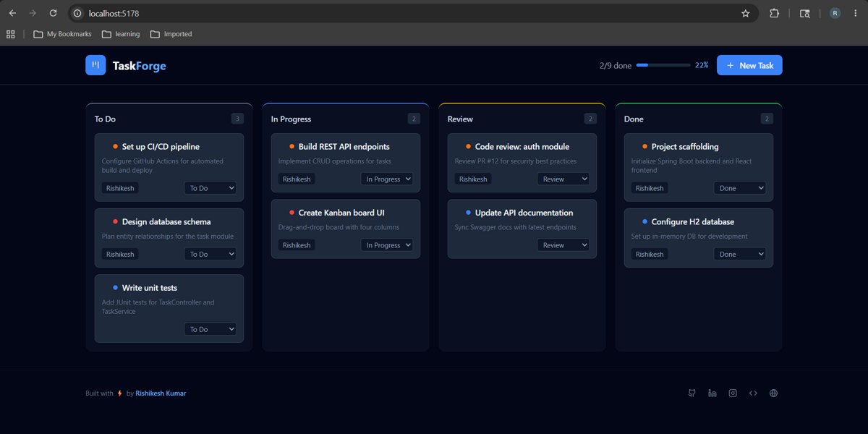Image resolution: width=868 pixels, height=434 pixels.
Task: Open the browser three-dot menu
Action: click(x=856, y=13)
